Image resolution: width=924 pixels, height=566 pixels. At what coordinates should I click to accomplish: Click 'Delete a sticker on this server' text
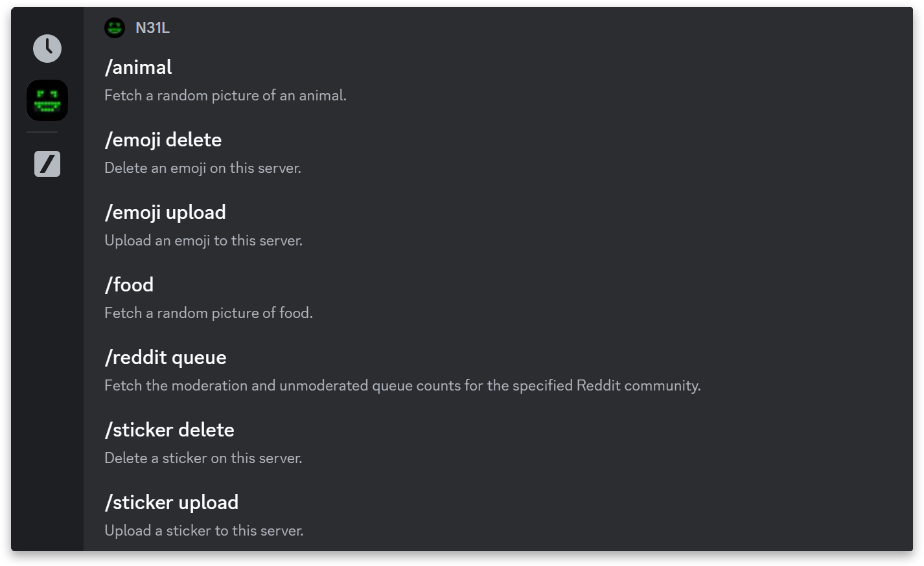tap(203, 458)
